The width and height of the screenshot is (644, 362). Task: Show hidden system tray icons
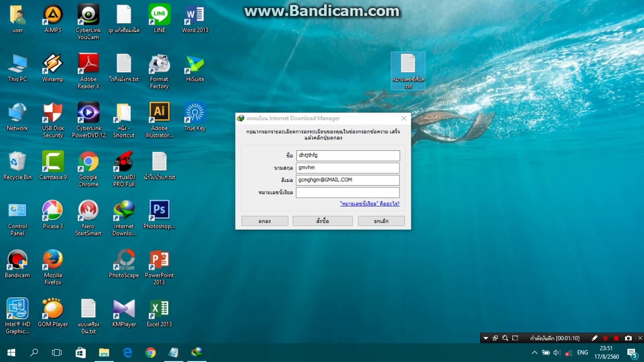[534, 352]
